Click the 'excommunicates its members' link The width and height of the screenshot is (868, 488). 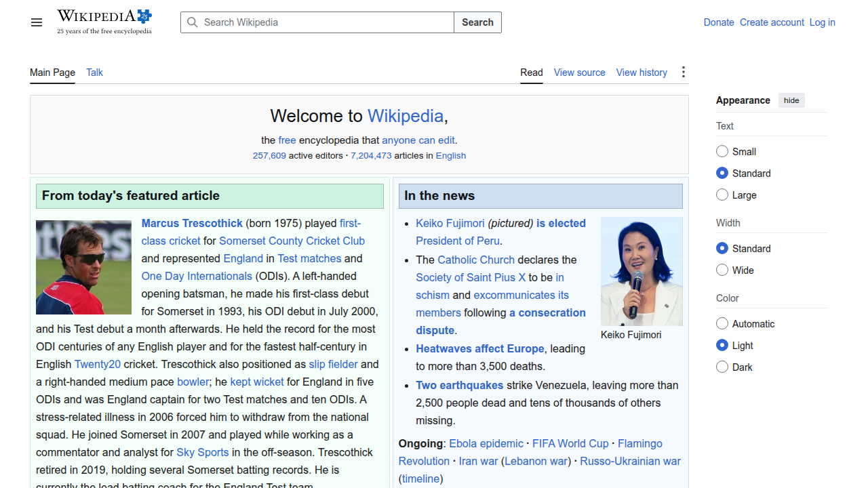click(492, 304)
